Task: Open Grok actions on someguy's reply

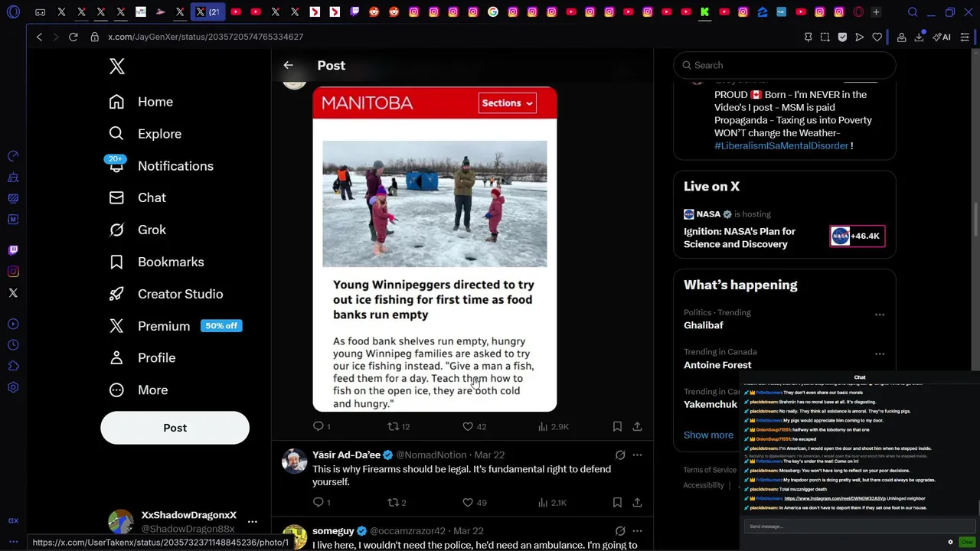Action: tap(620, 530)
